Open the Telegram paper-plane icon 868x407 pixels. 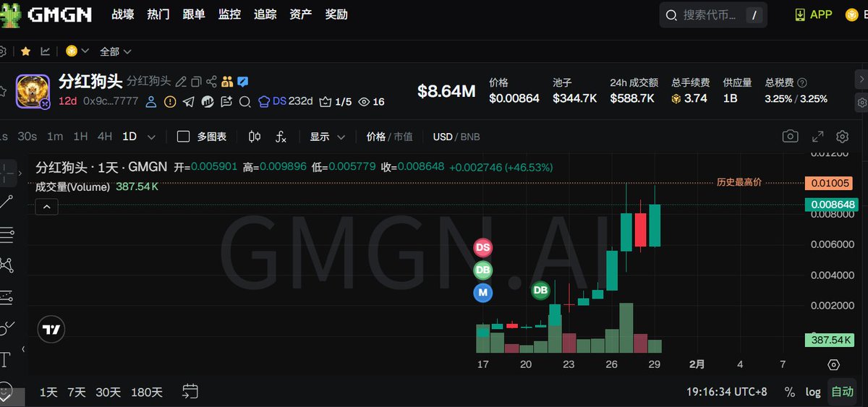click(189, 102)
